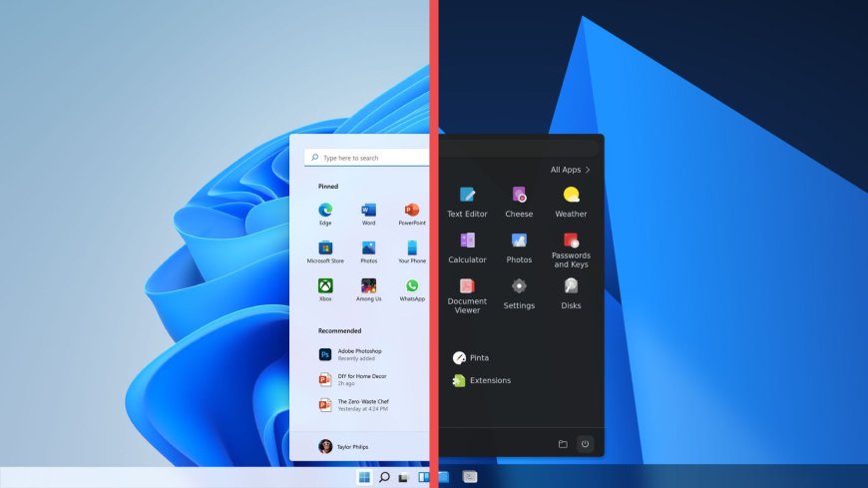Open the Microsoft Store pinned app
868x488 pixels.
tap(325, 251)
